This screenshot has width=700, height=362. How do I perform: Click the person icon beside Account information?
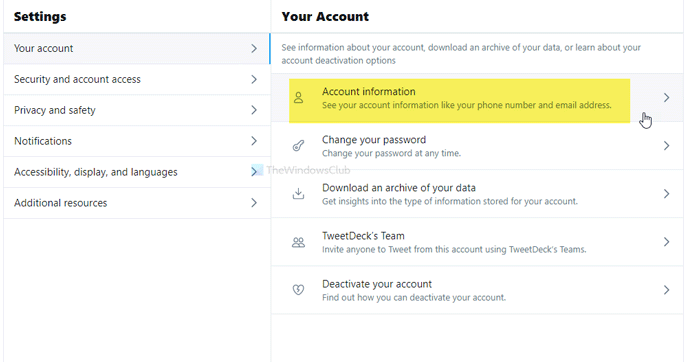point(298,98)
